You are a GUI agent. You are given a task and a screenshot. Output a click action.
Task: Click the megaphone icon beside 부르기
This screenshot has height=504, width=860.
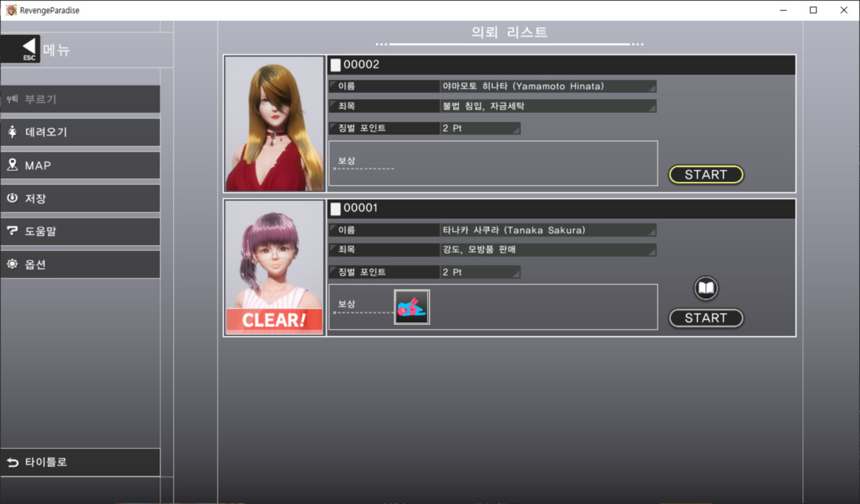click(12, 99)
